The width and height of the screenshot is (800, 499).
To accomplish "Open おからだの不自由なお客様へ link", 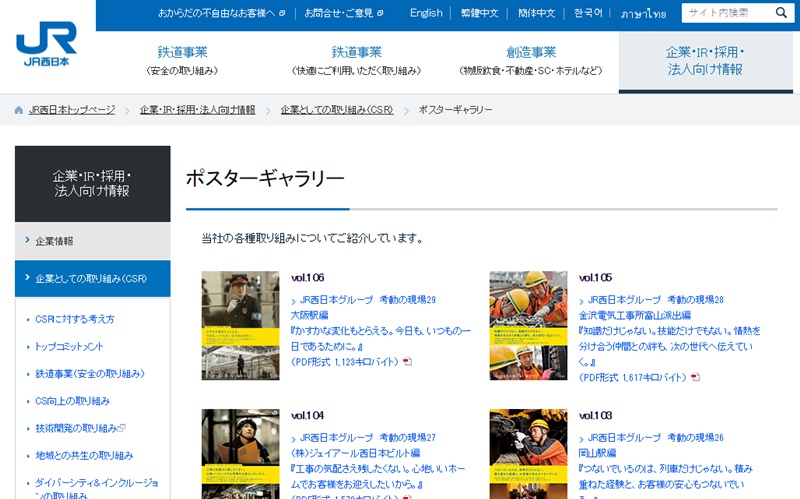I will coord(216,13).
